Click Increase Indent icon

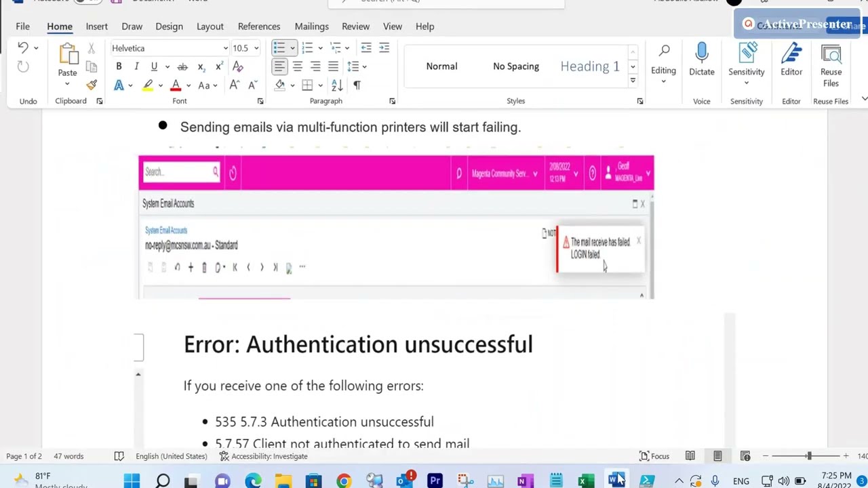(384, 47)
